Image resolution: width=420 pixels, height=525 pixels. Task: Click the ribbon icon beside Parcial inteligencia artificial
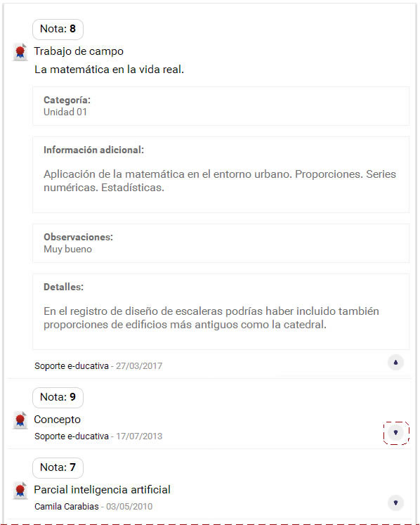point(20,491)
